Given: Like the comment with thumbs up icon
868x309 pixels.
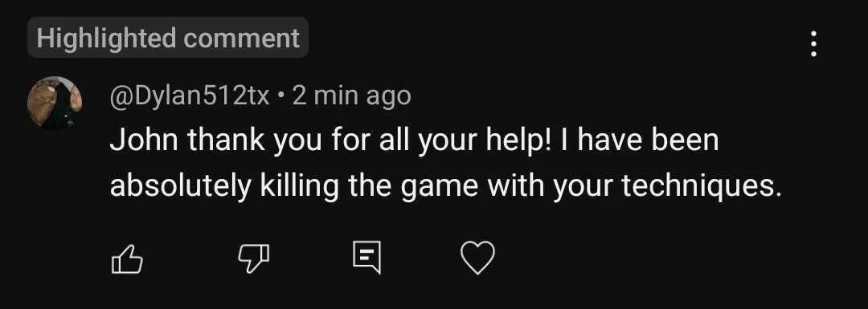Looking at the screenshot, I should point(127,258).
